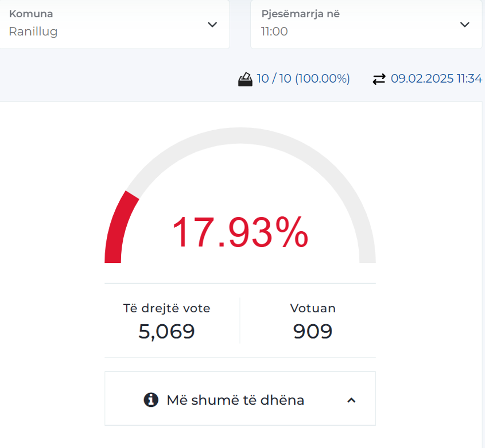Click the red filled gauge segment
485x448 pixels.
pos(117,228)
